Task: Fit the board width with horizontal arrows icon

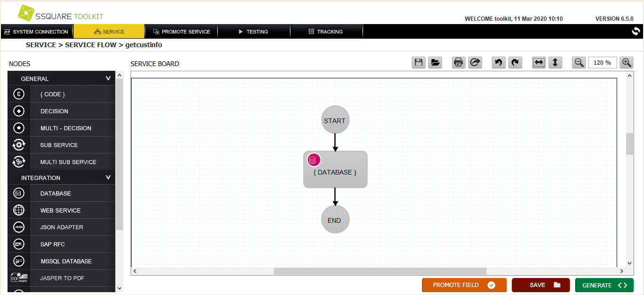Action: tap(539, 62)
